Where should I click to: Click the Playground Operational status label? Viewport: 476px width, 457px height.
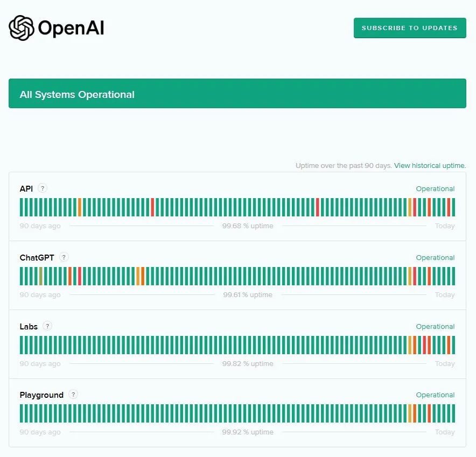click(x=435, y=395)
